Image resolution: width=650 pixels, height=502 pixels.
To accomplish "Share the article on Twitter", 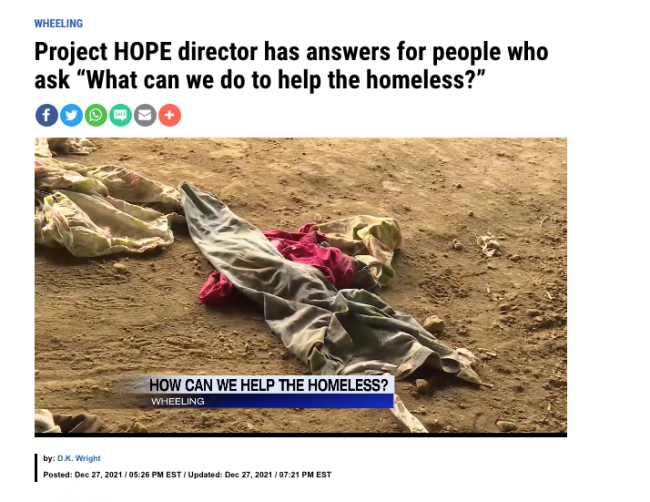I will pyautogui.click(x=71, y=115).
